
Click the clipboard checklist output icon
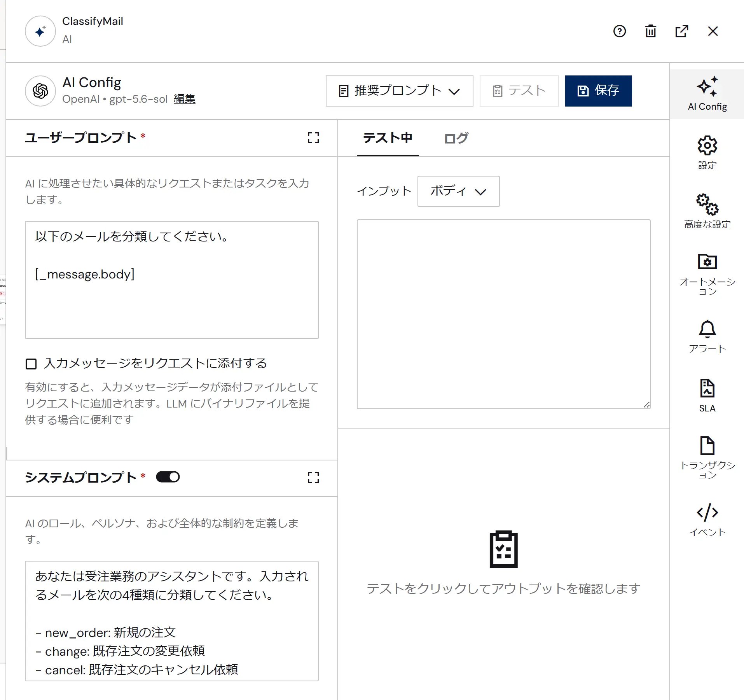pyautogui.click(x=503, y=549)
